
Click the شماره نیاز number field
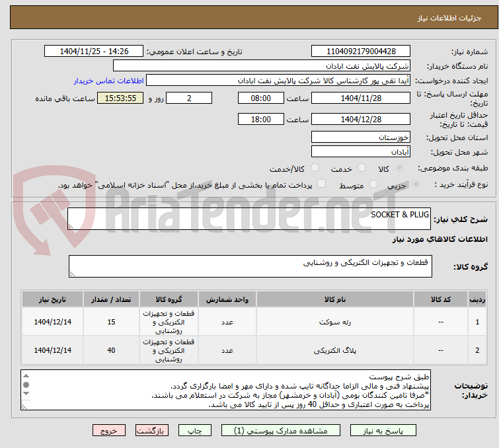click(361, 52)
